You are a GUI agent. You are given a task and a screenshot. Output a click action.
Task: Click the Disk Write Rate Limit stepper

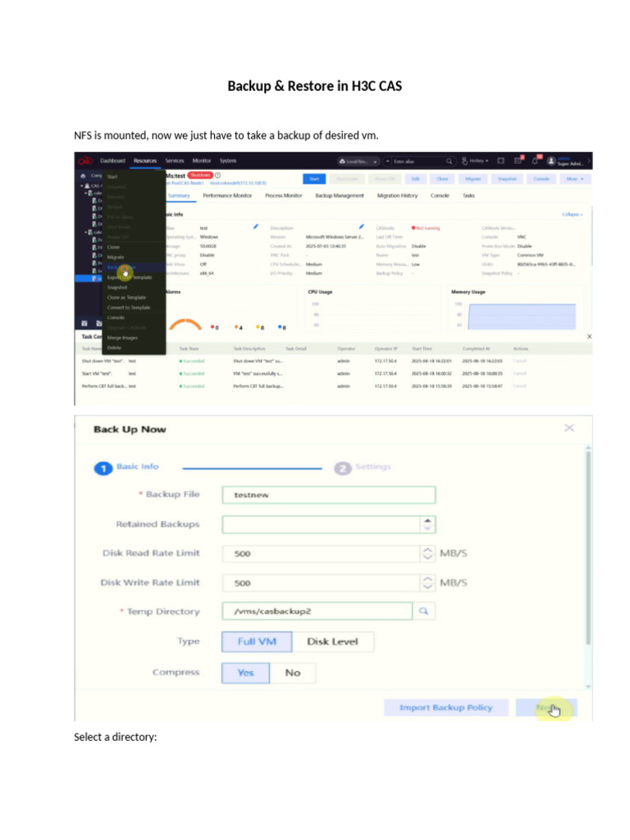[427, 583]
